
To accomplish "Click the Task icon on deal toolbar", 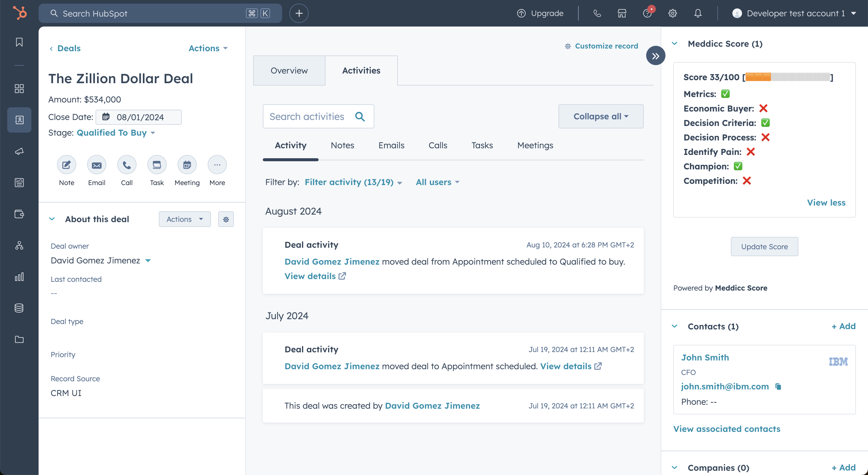I will pos(156,165).
